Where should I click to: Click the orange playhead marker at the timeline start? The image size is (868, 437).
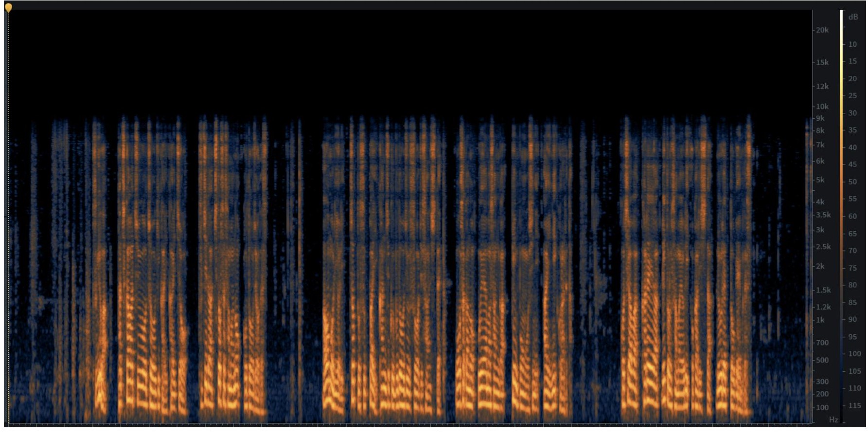tap(8, 7)
